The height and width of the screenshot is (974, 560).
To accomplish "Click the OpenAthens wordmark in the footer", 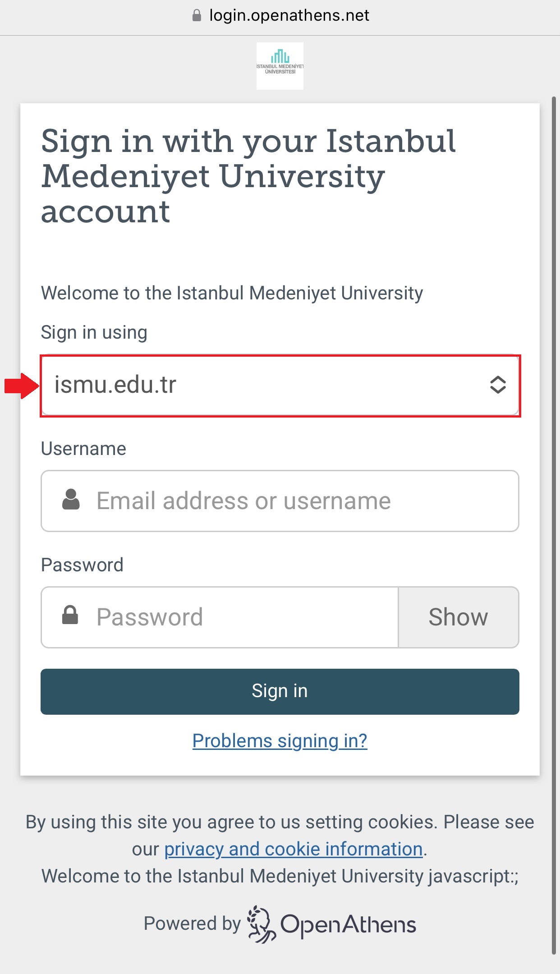I will [348, 924].
